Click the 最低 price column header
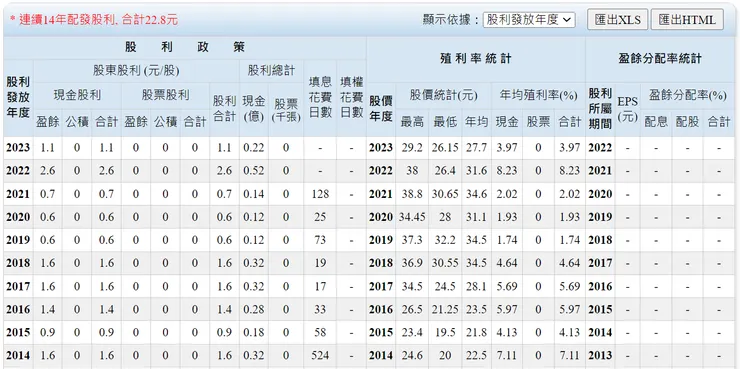This screenshot has width=740, height=369. [x=445, y=123]
